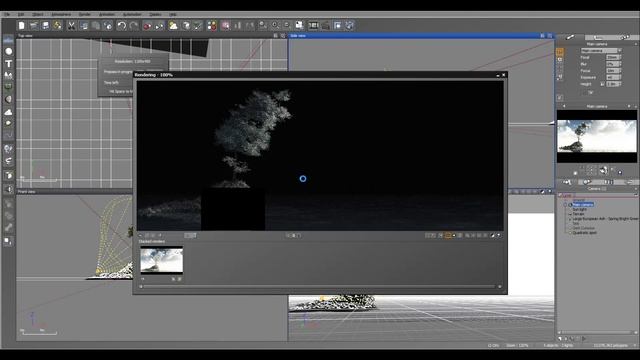
Task: Click the film strip timeline icon
Action: [x=313, y=26]
